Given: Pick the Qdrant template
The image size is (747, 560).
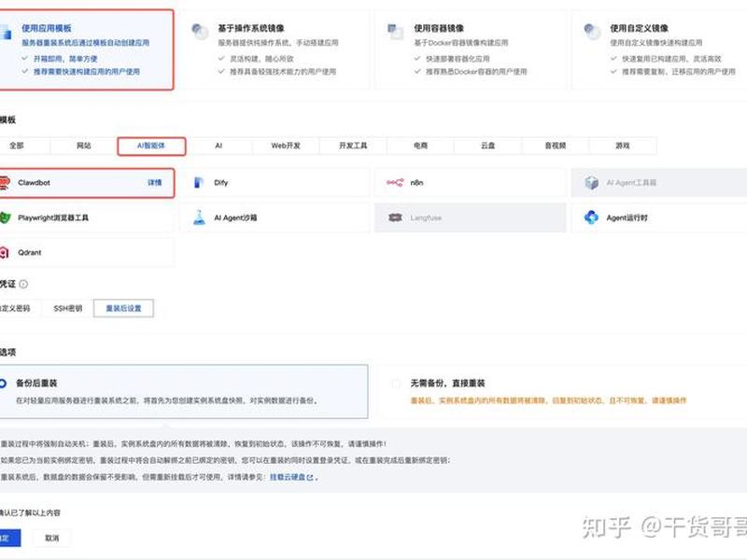Looking at the screenshot, I should pyautogui.click(x=87, y=253).
